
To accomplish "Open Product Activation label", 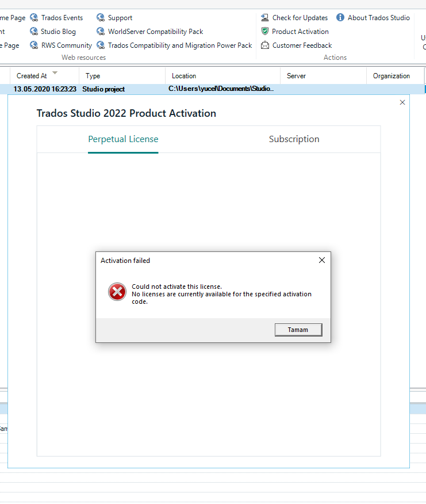I will coord(300,32).
